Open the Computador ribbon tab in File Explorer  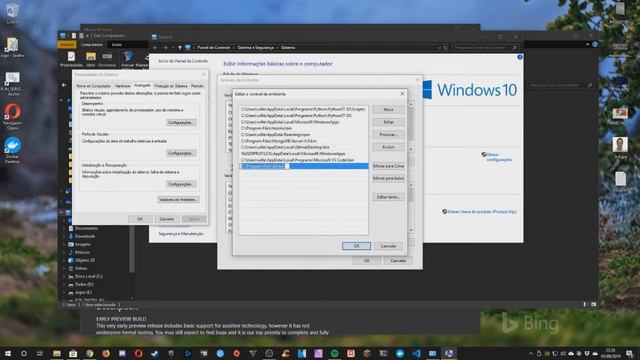tap(92, 44)
